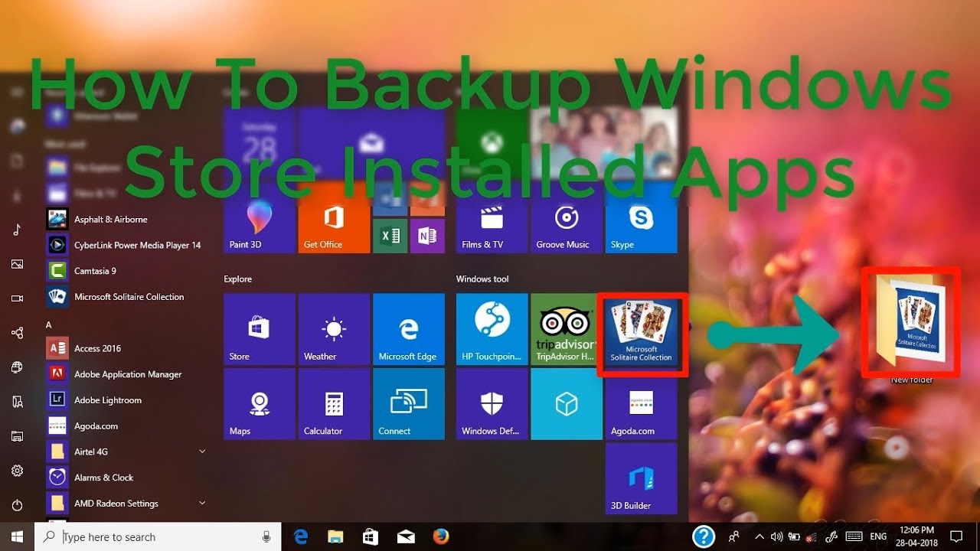The image size is (980, 551).
Task: Click the blue help question-mark icon
Action: (x=704, y=536)
